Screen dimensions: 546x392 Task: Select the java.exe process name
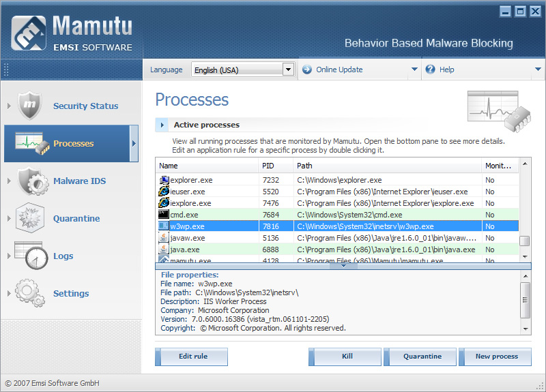[184, 250]
